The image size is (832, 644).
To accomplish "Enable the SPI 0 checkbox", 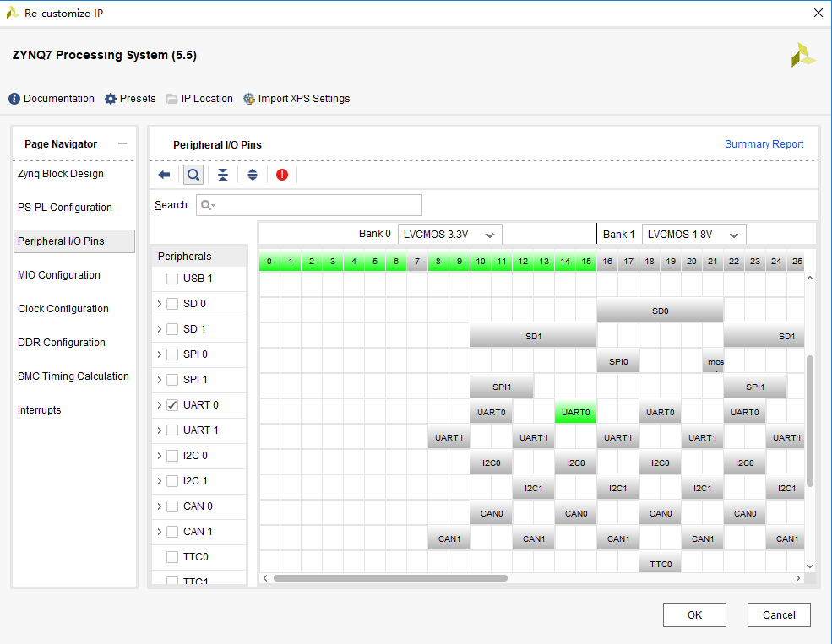I will (172, 354).
